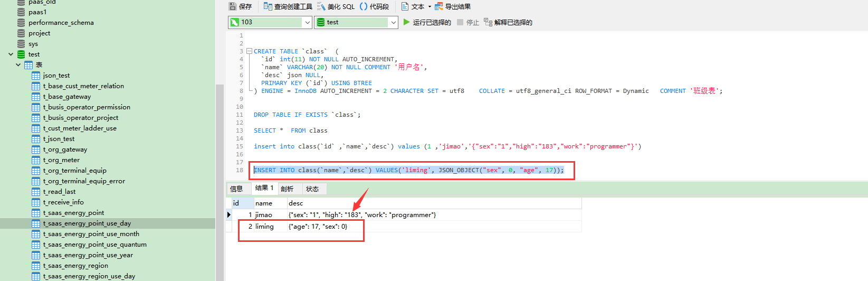Switch to the Result 1 (结果 1) tab
868x281 pixels.
(264, 188)
